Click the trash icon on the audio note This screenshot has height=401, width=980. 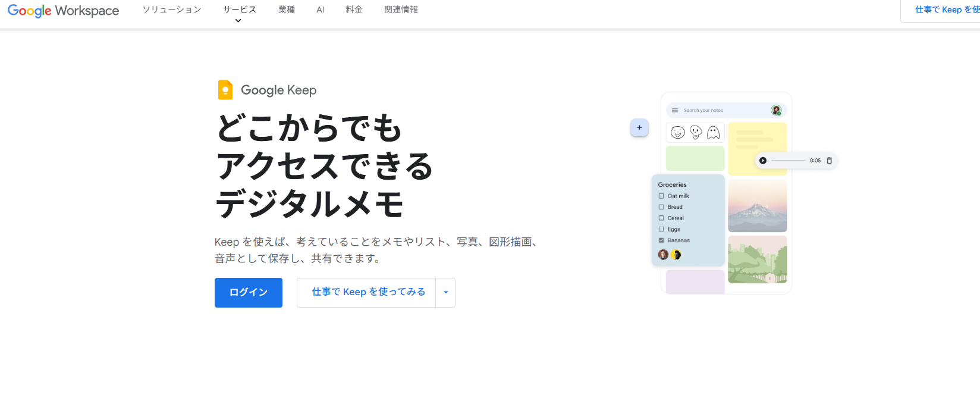point(830,161)
